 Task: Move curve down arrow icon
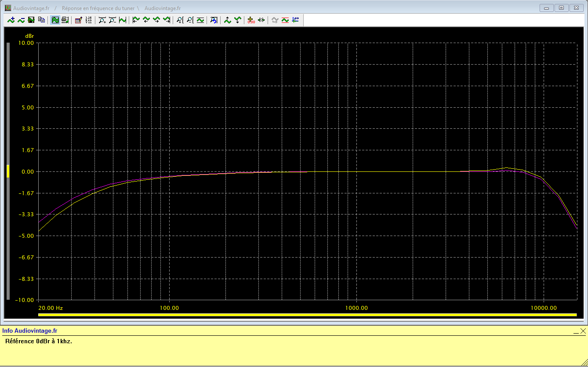click(237, 20)
